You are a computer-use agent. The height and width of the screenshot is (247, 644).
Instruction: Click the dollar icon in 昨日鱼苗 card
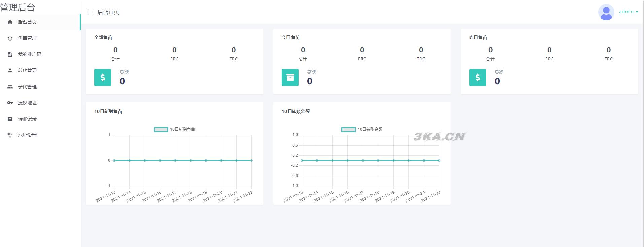[478, 78]
